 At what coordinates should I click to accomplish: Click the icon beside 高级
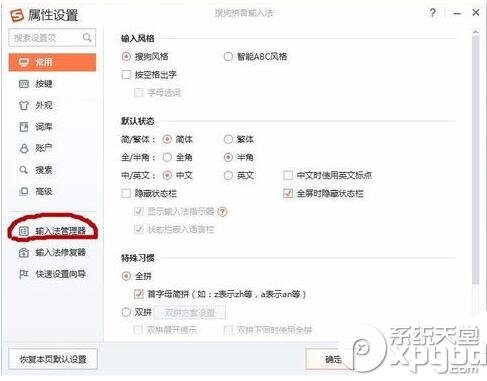click(24, 191)
